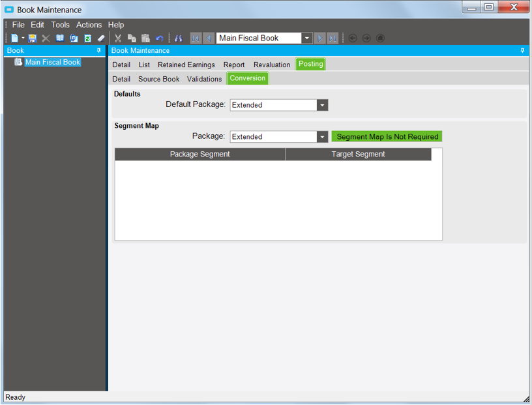Screen dimensions: 532x405
Task: Click the binoculars Search icon
Action: click(x=179, y=38)
